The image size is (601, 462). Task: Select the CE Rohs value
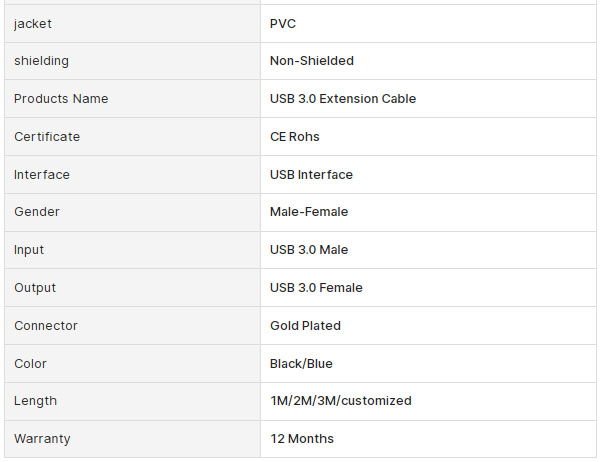(x=294, y=136)
